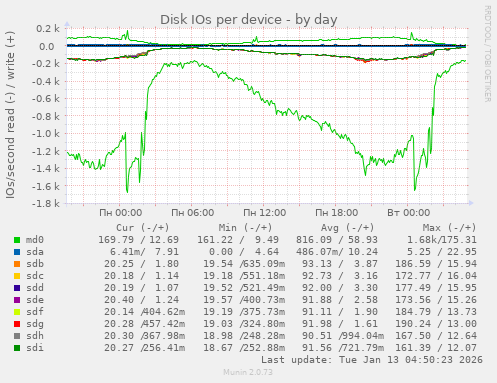Click the sdg legend label
Image resolution: width=497 pixels, height=383 pixels.
[x=35, y=324]
